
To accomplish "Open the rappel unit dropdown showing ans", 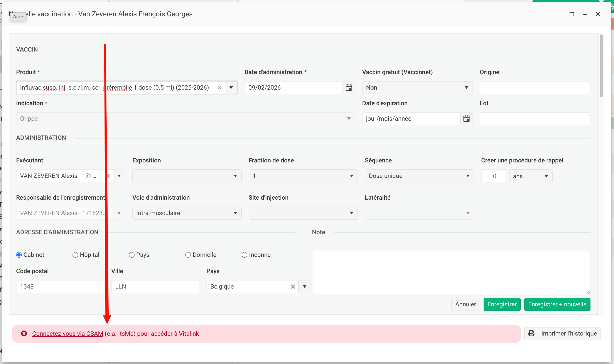I will pyautogui.click(x=530, y=176).
